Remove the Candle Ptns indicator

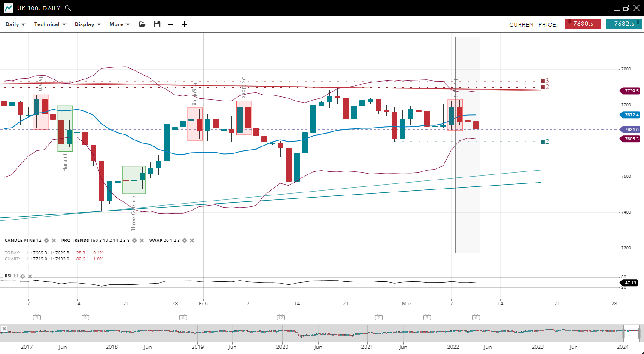53,241
